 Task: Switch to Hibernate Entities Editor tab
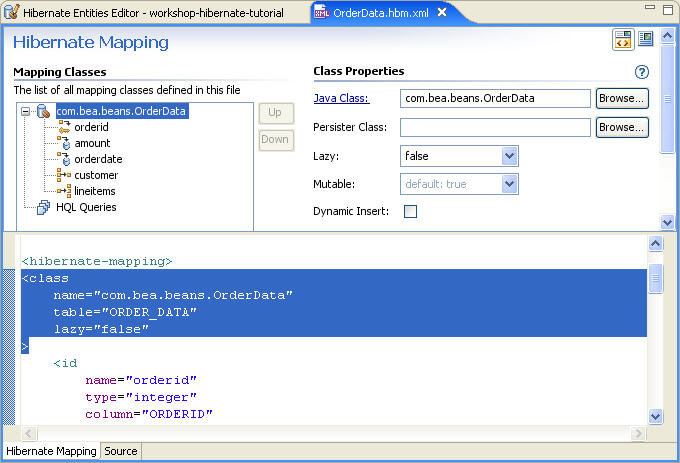[153, 13]
